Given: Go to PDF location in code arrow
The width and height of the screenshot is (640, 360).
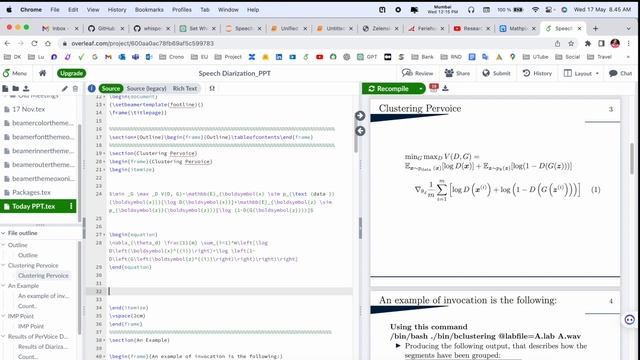Looking at the screenshot, I should (360, 131).
